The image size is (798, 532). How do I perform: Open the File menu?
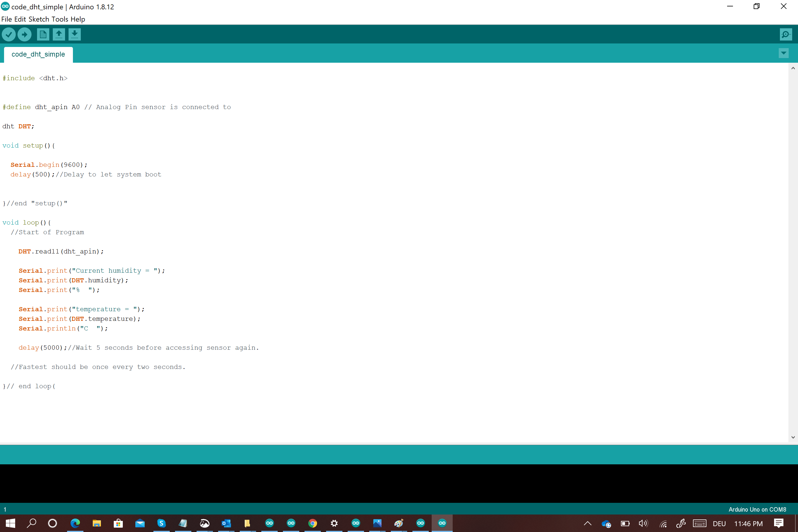coord(6,19)
